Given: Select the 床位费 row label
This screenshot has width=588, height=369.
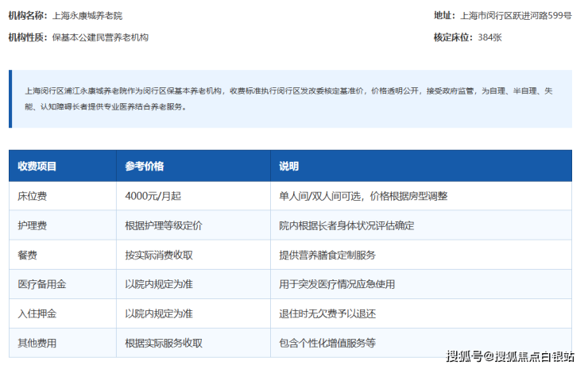Looking at the screenshot, I should [x=33, y=196].
